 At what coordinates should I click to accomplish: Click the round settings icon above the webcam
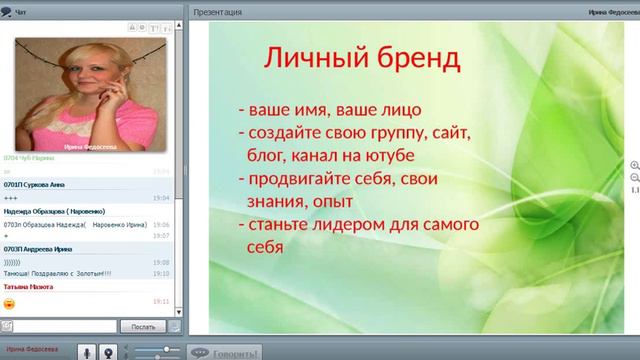pyautogui.click(x=142, y=27)
